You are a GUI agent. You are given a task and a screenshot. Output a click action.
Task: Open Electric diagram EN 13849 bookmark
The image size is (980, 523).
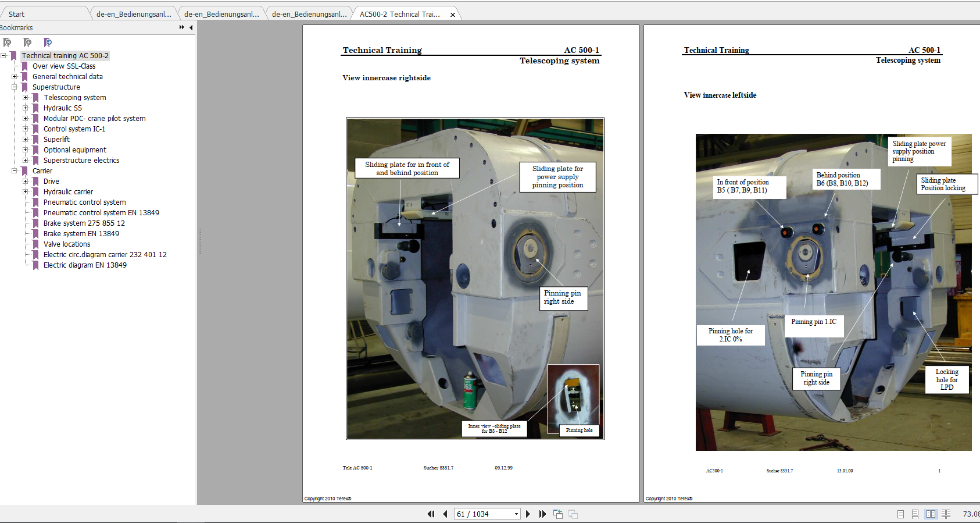coord(85,265)
